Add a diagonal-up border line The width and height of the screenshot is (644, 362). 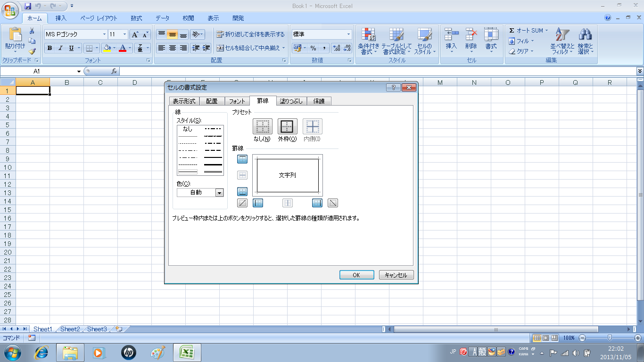pyautogui.click(x=242, y=203)
